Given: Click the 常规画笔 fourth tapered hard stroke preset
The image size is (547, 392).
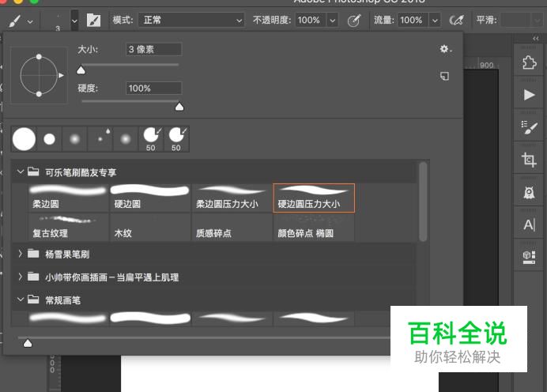Looking at the screenshot, I should tap(314, 318).
